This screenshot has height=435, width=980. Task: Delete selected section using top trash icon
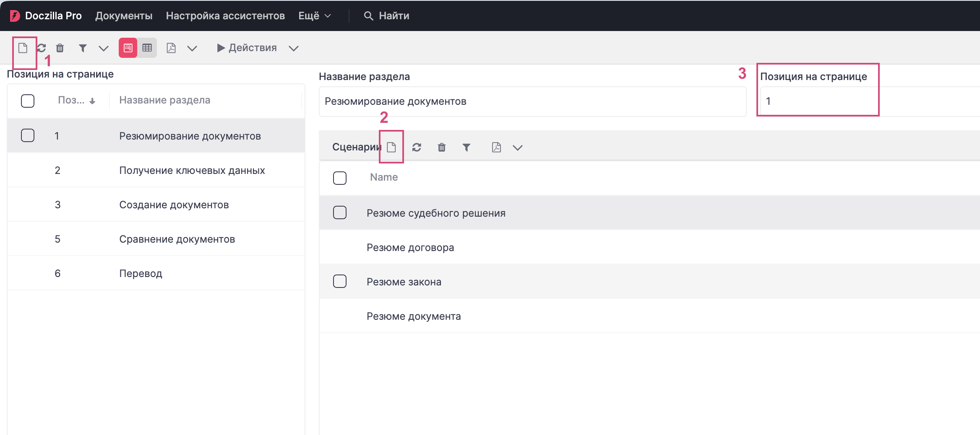click(x=60, y=48)
